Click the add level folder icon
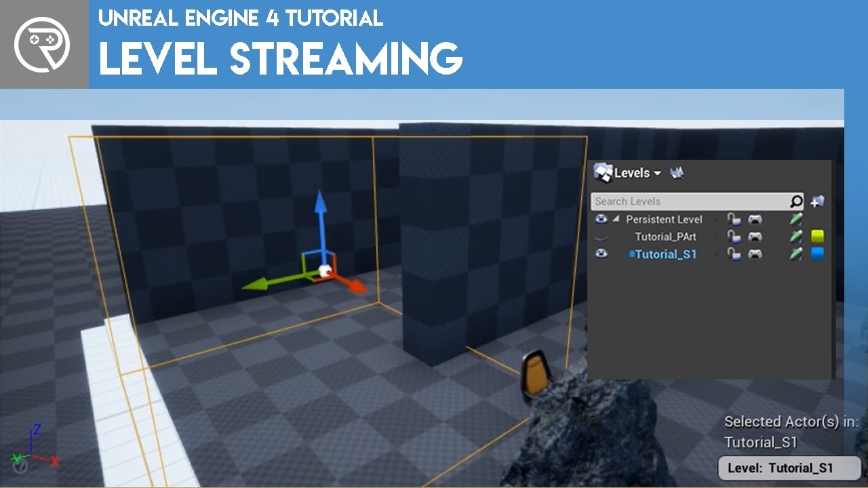The width and height of the screenshot is (868, 488). [817, 201]
